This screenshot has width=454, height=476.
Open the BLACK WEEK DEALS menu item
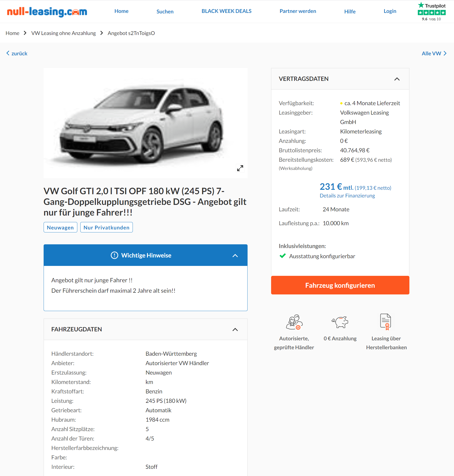tap(226, 11)
